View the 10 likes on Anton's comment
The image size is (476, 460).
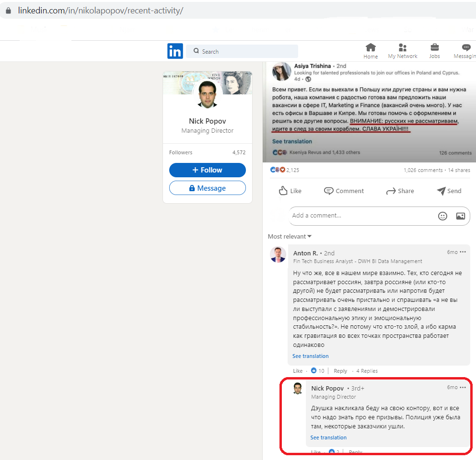(x=317, y=371)
